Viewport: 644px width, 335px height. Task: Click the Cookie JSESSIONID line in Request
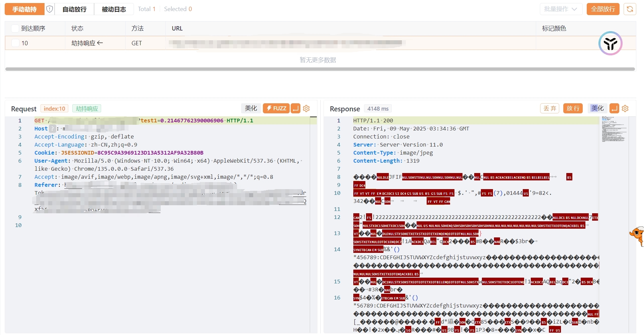[x=119, y=153]
